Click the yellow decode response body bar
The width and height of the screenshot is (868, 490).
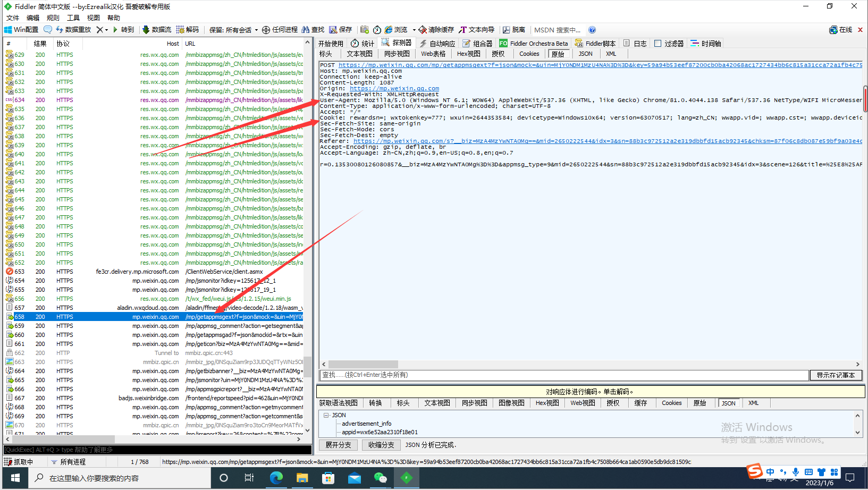(590, 392)
